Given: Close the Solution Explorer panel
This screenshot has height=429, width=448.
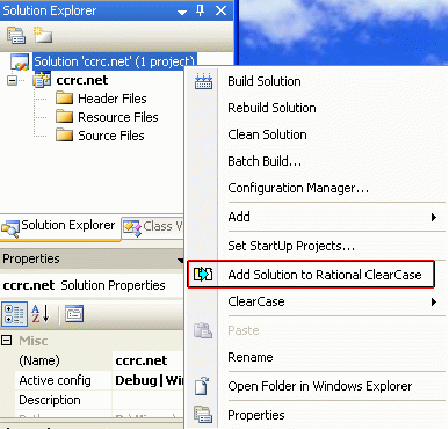Looking at the screenshot, I should tap(221, 11).
